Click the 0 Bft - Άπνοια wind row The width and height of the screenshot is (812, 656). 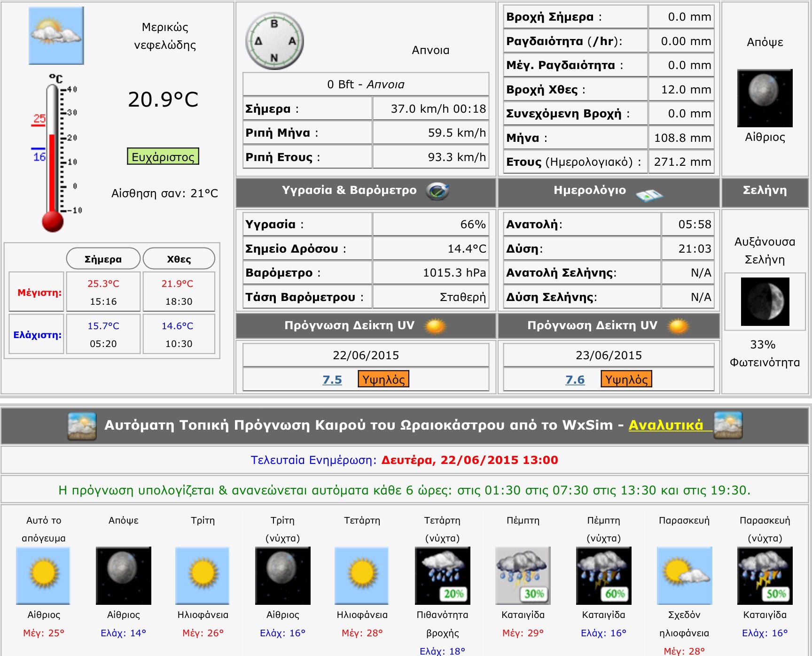click(x=366, y=85)
